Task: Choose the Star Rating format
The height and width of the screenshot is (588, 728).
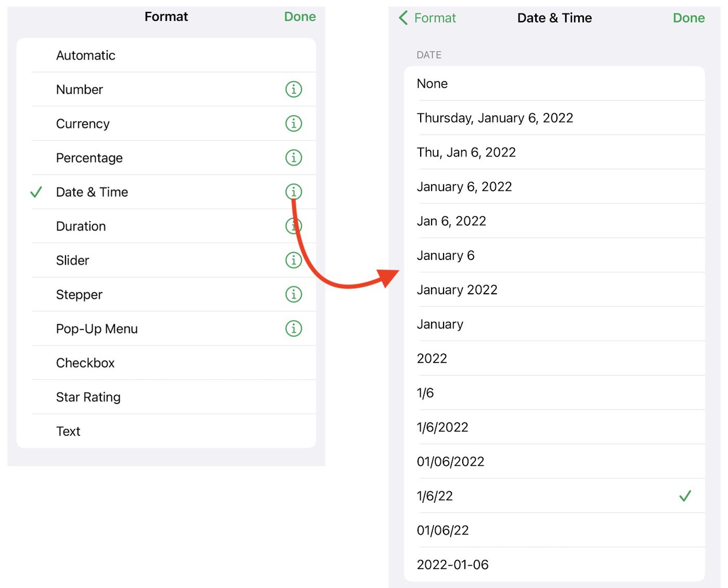Action: tap(88, 397)
